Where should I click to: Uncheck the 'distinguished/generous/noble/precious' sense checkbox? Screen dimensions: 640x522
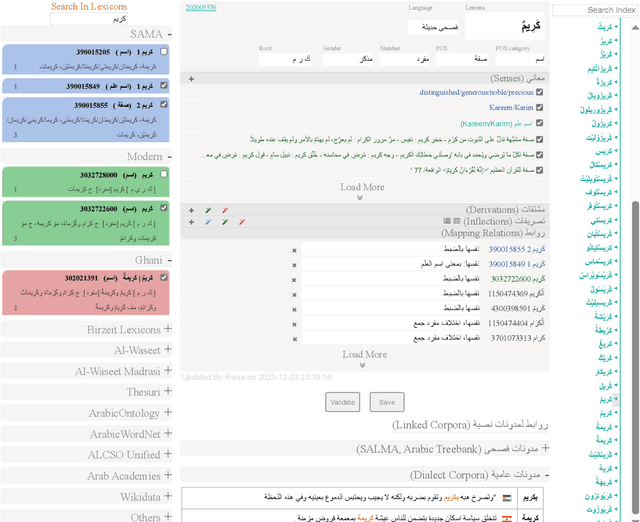(541, 93)
